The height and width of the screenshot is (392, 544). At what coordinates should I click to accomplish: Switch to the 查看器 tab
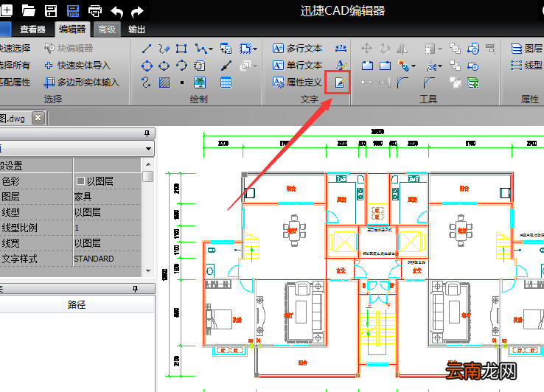pos(32,29)
